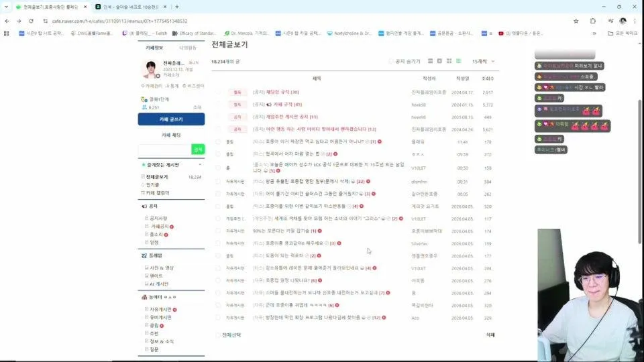Open the 인기글 board in sidebar
644x362 pixels.
point(153,185)
